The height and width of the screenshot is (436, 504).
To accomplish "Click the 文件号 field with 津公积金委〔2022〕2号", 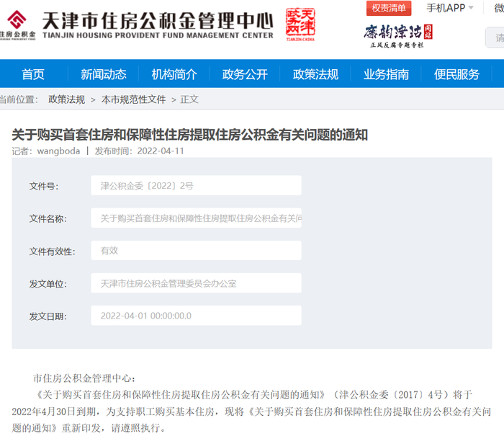I will pyautogui.click(x=196, y=185).
